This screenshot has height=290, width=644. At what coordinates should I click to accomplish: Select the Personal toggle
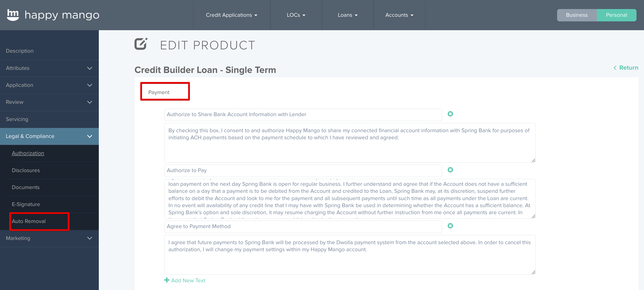tap(616, 15)
